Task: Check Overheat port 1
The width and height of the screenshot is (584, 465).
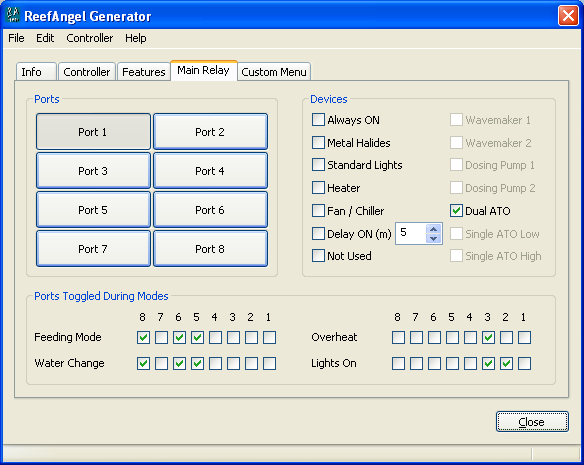Action: [x=524, y=338]
